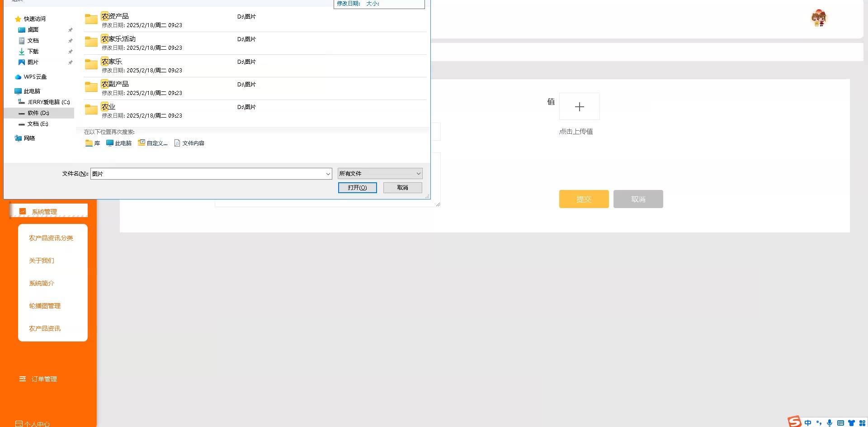Open the 农资产品 folder icon

pyautogui.click(x=91, y=19)
